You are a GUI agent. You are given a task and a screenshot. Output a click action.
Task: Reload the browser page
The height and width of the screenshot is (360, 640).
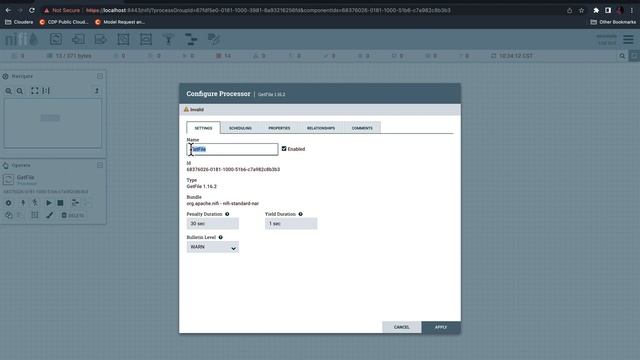pos(32,10)
